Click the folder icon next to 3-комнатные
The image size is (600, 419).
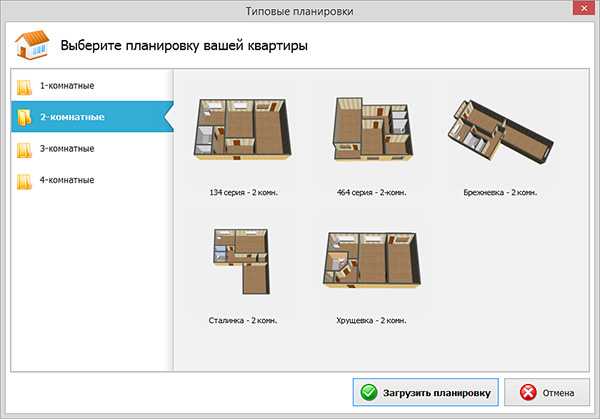click(x=24, y=149)
